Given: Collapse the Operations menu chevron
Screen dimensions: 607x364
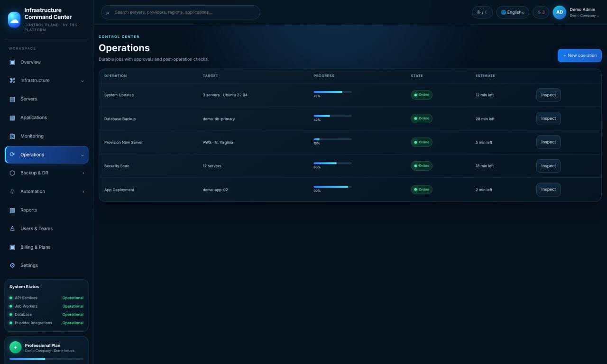Looking at the screenshot, I should tap(83, 155).
